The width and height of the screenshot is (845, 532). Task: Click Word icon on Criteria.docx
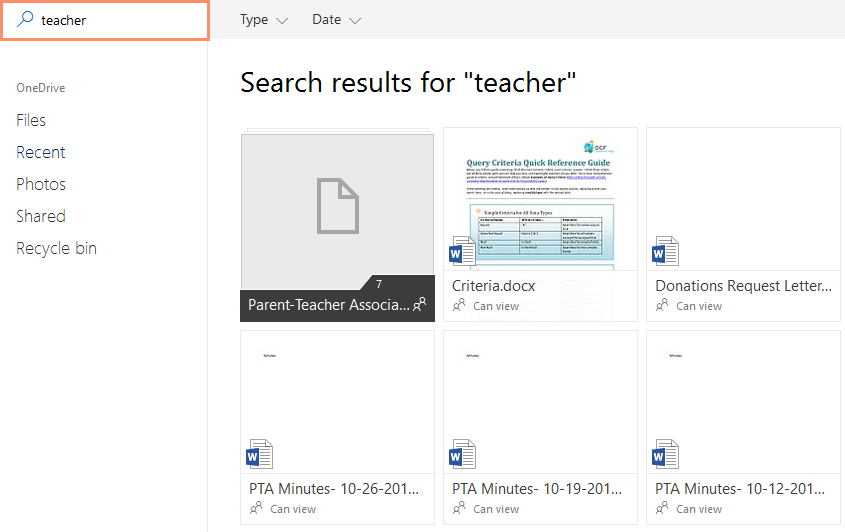pos(462,250)
